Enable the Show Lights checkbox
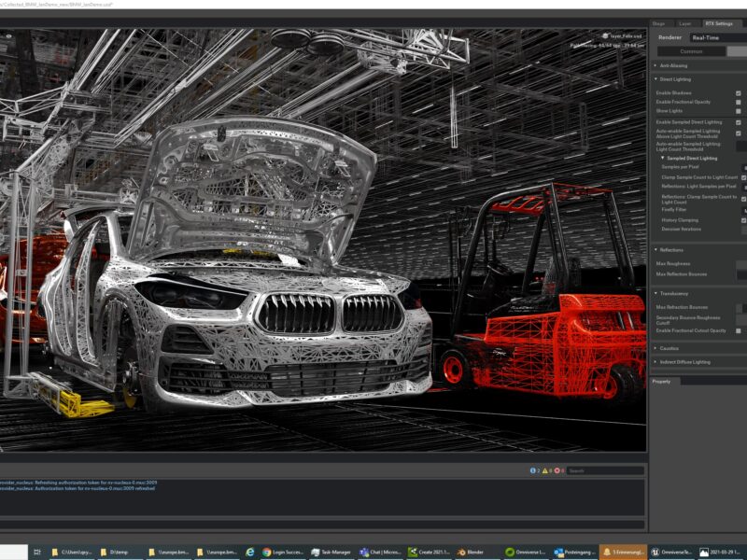This screenshot has width=747, height=560. 739,110
